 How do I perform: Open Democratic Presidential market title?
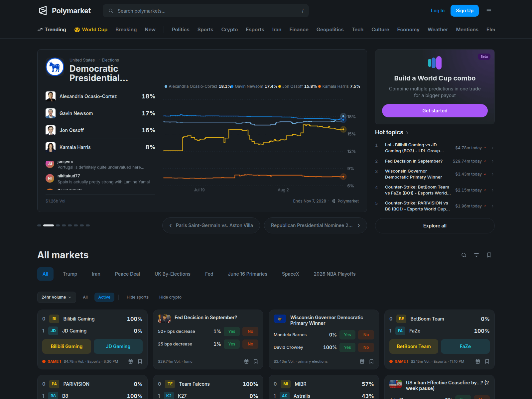(x=99, y=73)
